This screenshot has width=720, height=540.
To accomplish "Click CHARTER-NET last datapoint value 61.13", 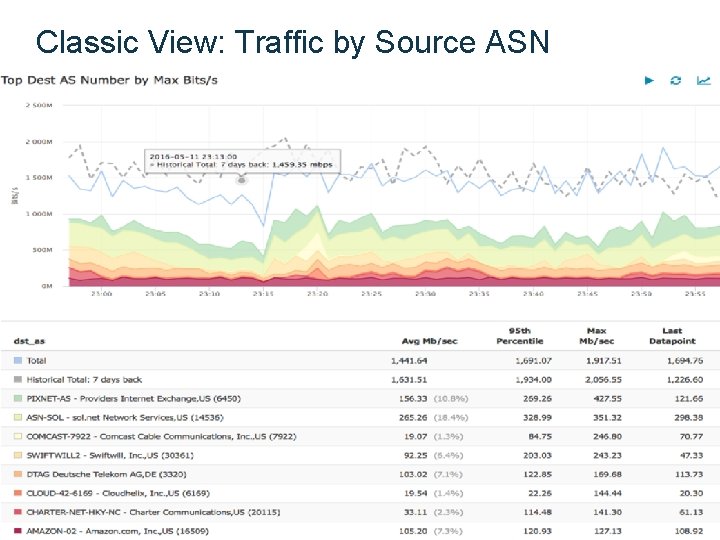I will pyautogui.click(x=692, y=512).
